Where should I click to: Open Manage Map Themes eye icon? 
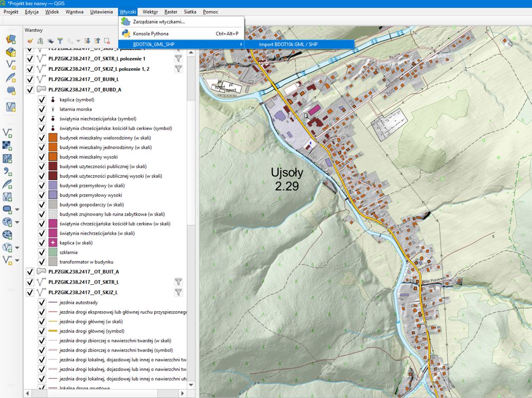pos(50,41)
